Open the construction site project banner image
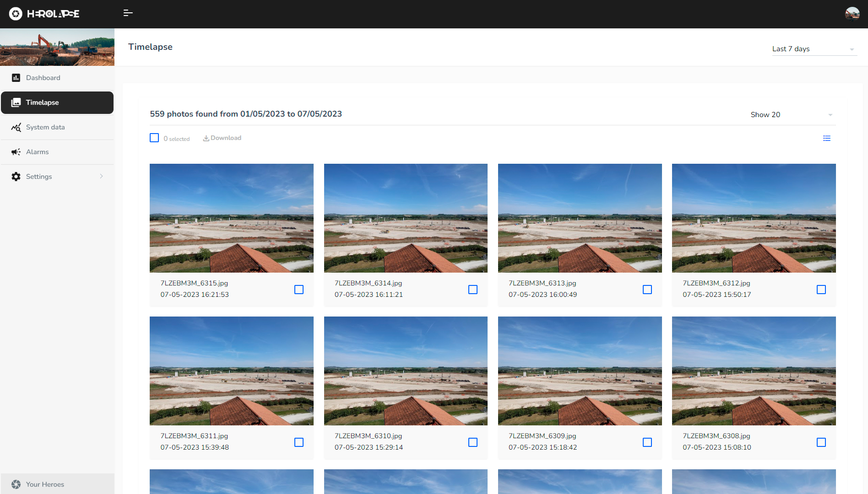868x494 pixels. (57, 47)
